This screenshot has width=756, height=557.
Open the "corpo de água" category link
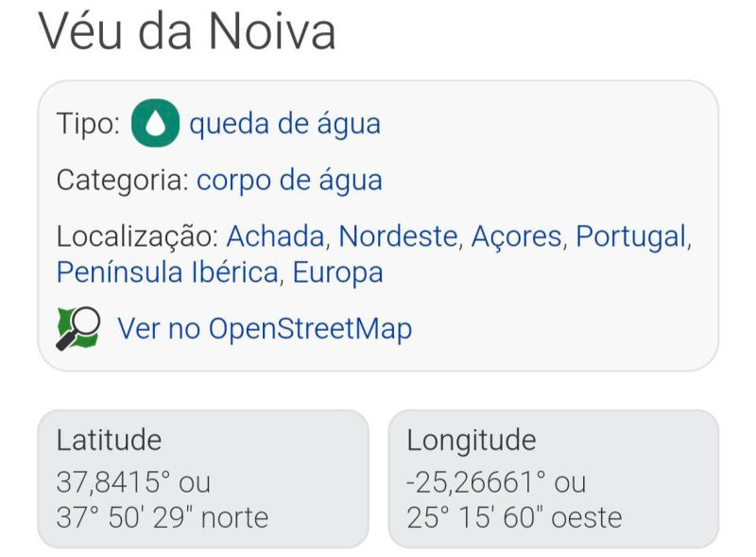tap(289, 180)
